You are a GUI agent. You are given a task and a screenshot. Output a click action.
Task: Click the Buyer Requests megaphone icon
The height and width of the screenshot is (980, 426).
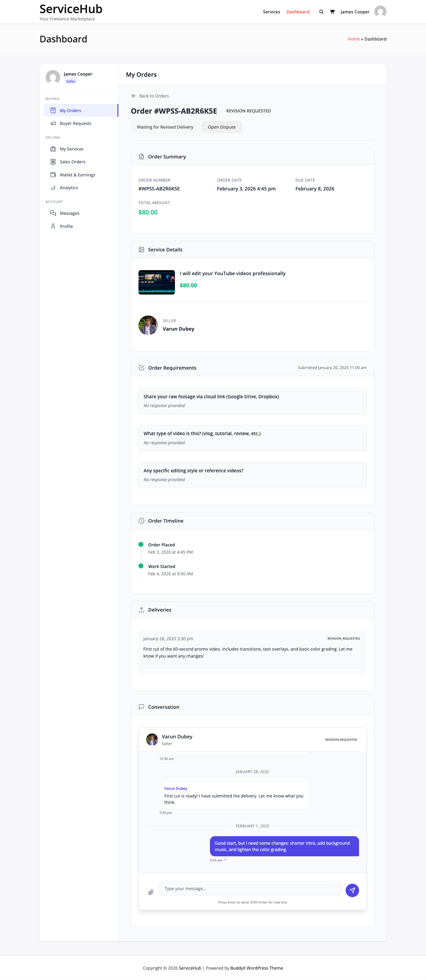click(53, 123)
